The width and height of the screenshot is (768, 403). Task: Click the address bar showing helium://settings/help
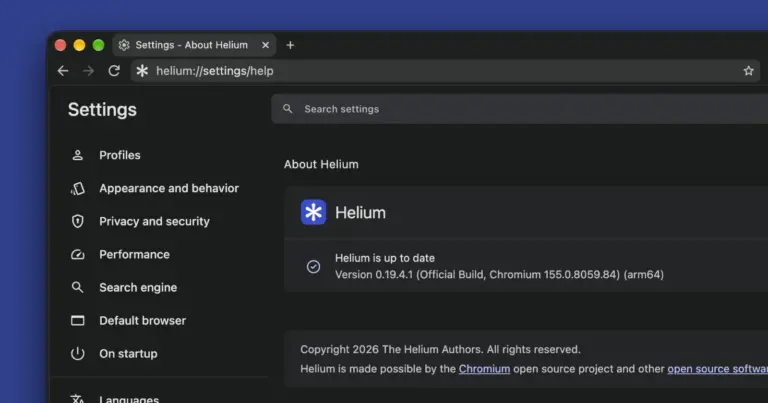click(x=445, y=71)
